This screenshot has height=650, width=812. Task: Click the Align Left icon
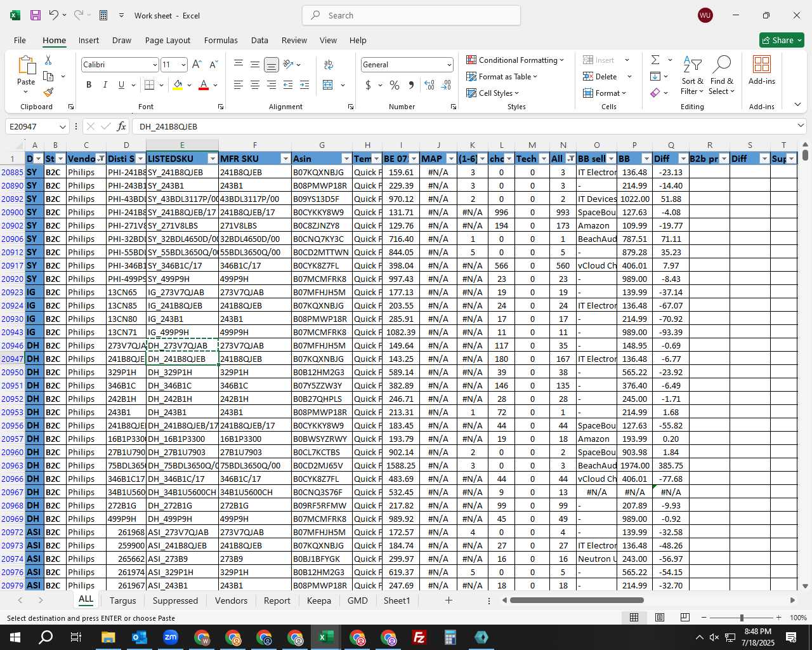coord(239,85)
